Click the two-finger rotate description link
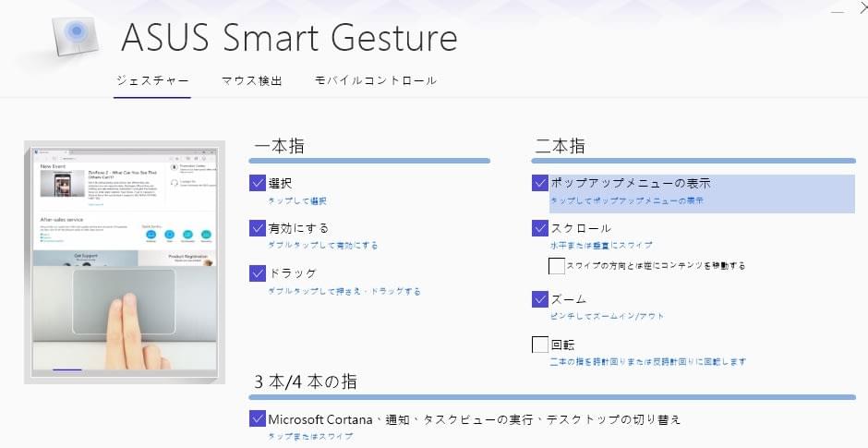The image size is (868, 448). (x=647, y=361)
